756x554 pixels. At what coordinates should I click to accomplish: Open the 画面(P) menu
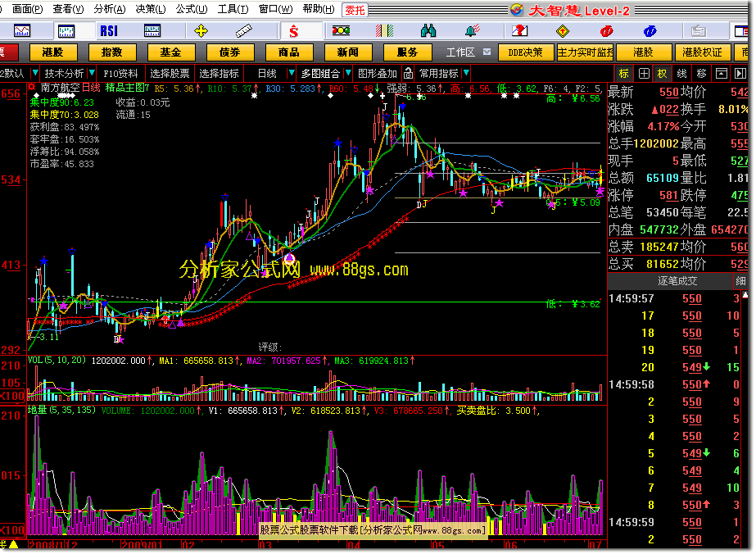(x=27, y=9)
